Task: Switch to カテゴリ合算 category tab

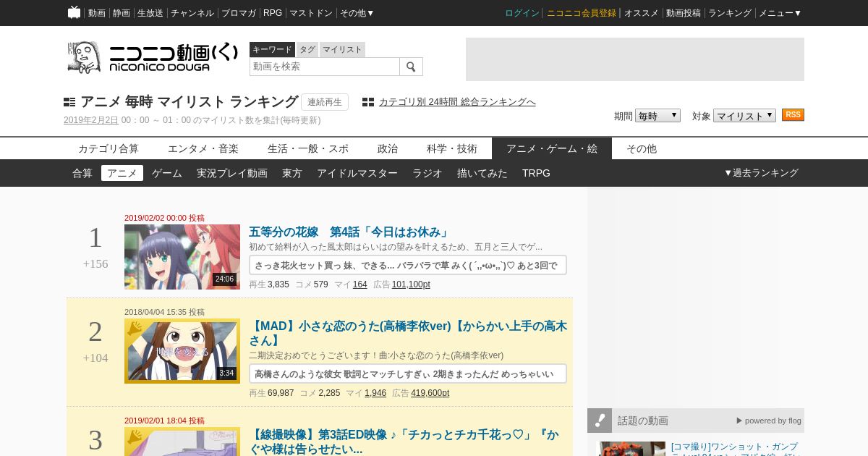Action: (x=109, y=148)
